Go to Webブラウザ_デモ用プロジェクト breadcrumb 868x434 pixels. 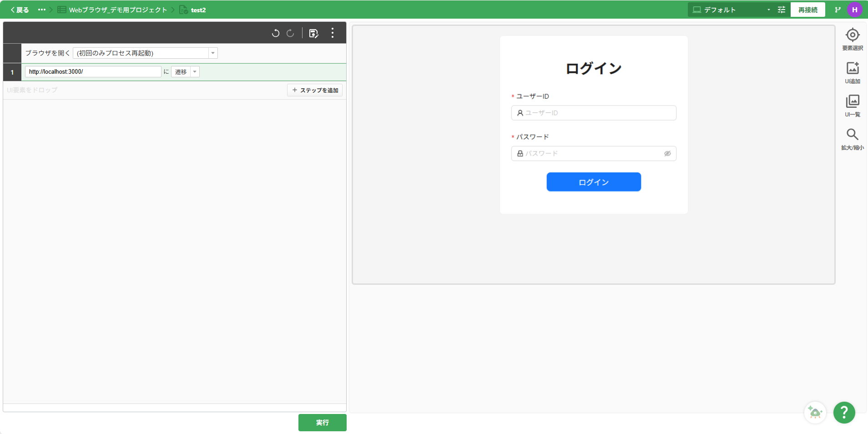117,10
